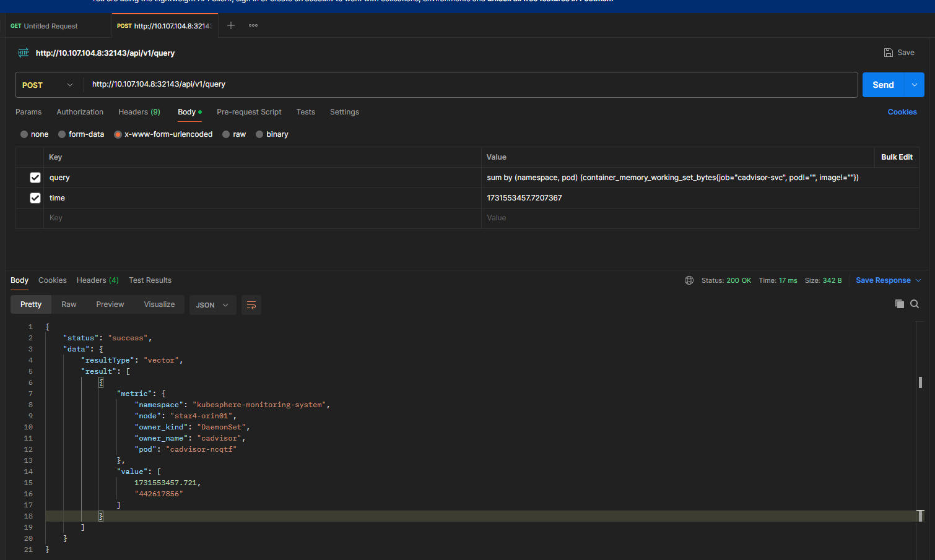Open the JSON format dropdown

coord(212,305)
